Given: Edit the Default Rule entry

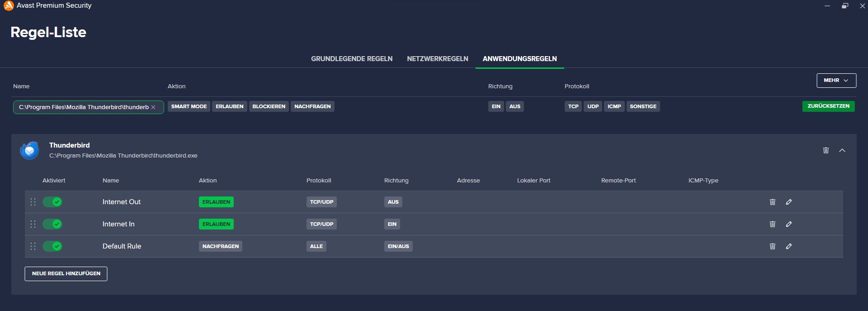Looking at the screenshot, I should [789, 246].
